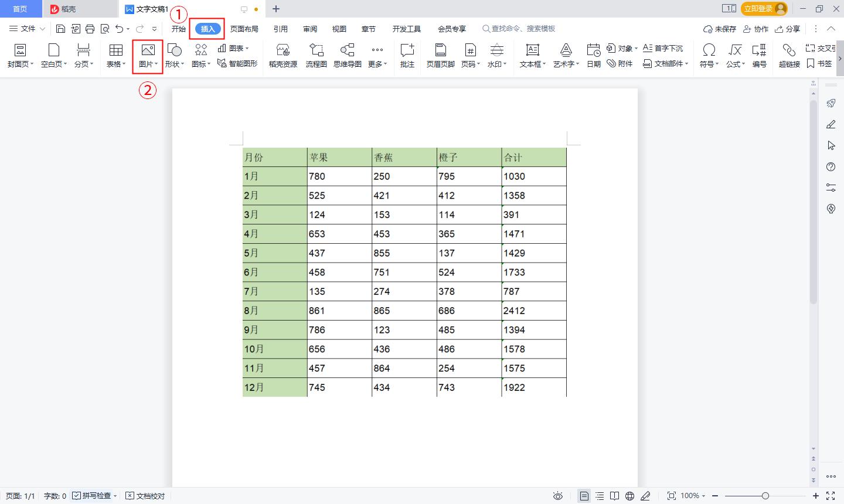Open the 审阅 review tab

click(310, 29)
